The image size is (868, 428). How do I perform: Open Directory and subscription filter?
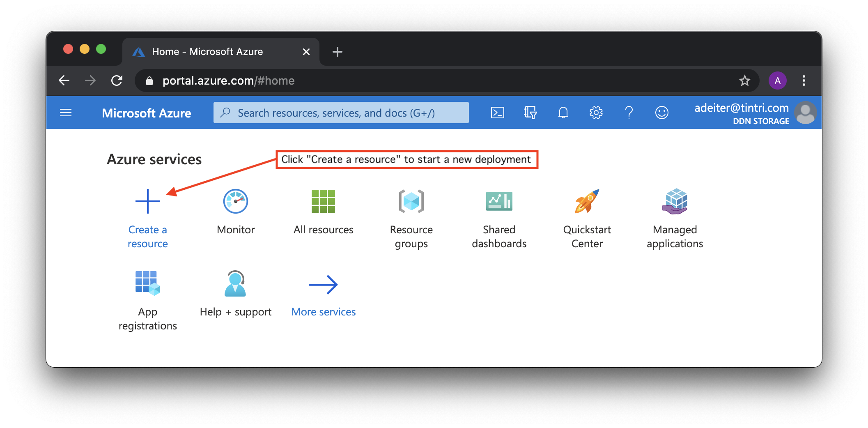(x=530, y=113)
